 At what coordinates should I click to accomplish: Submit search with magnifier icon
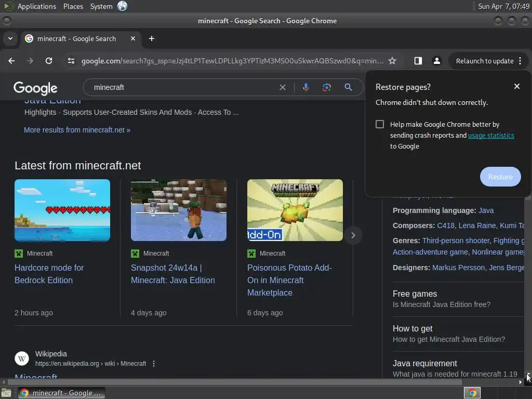pyautogui.click(x=348, y=87)
